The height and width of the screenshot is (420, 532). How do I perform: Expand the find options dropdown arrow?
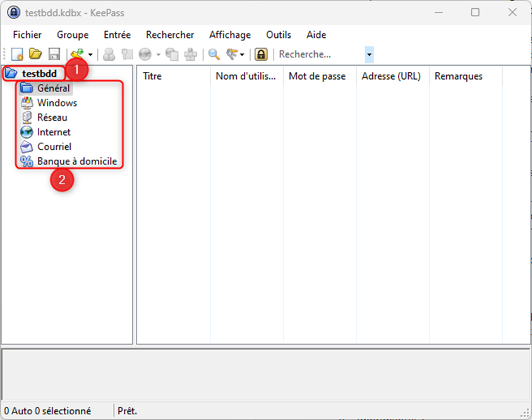(241, 54)
